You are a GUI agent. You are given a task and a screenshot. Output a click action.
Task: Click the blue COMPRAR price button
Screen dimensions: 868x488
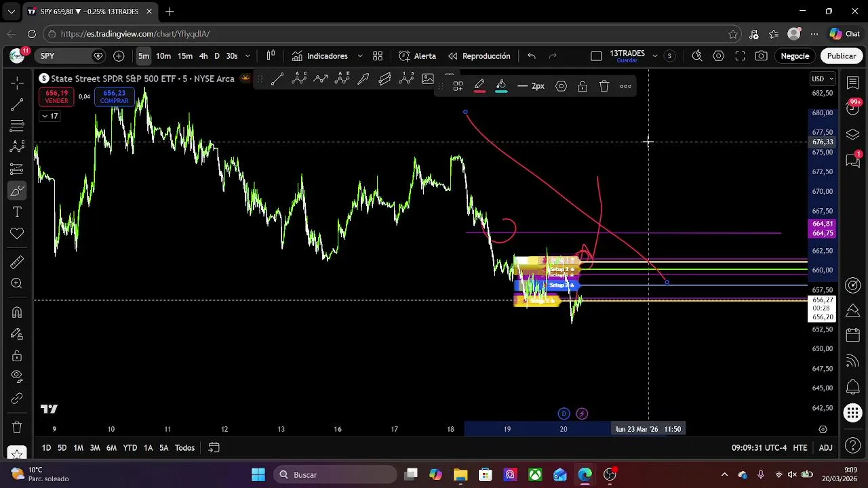click(x=114, y=97)
